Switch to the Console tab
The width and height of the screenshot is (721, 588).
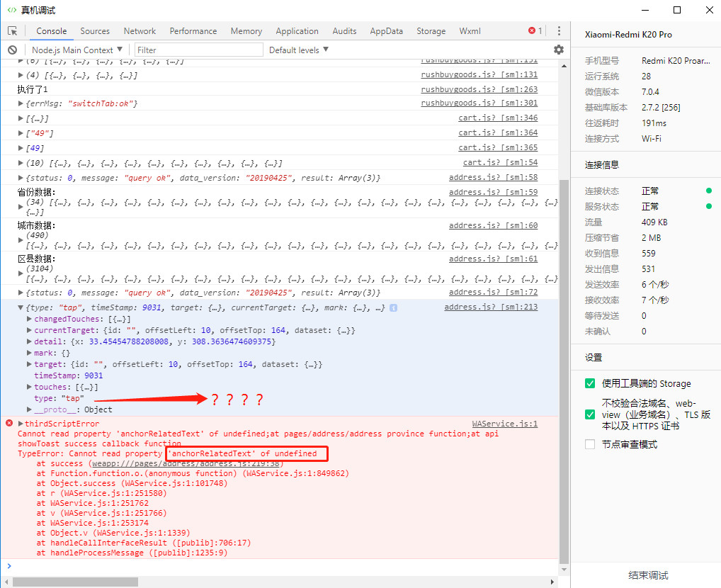(x=52, y=31)
